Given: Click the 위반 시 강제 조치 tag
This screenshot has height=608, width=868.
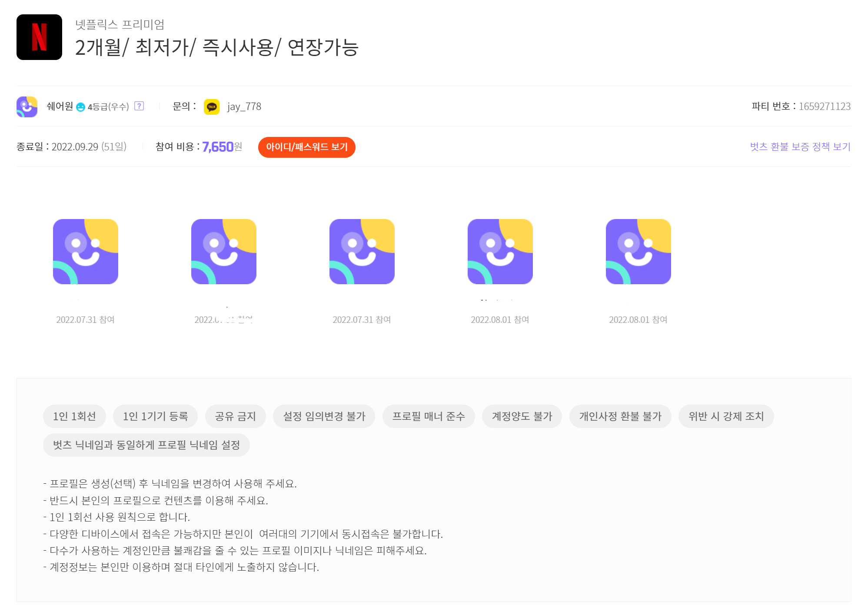Looking at the screenshot, I should (x=726, y=416).
